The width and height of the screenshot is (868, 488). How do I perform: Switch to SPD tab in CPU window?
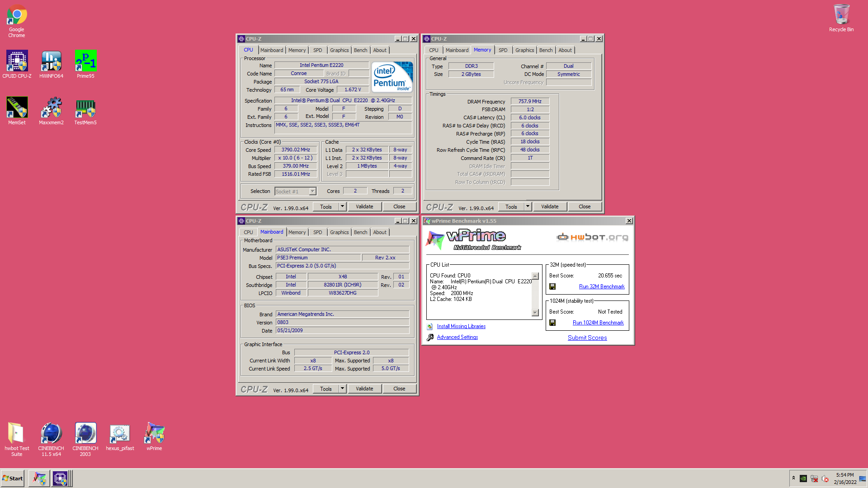click(x=318, y=50)
